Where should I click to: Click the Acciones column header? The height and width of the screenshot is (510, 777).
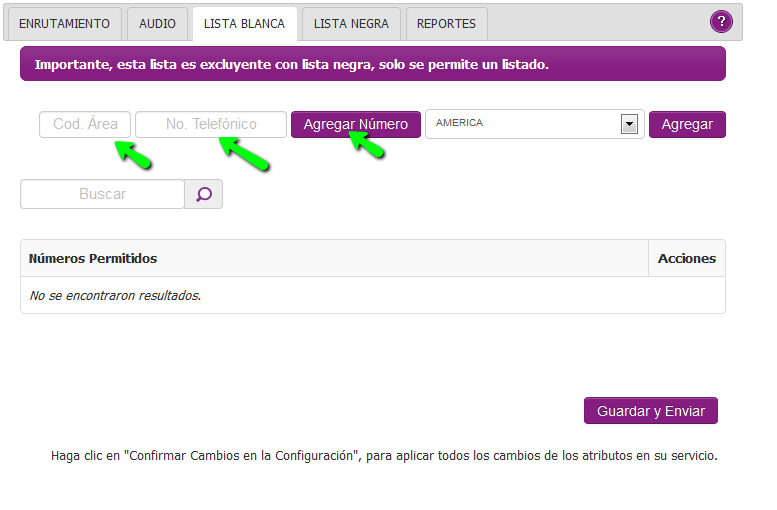(x=687, y=258)
